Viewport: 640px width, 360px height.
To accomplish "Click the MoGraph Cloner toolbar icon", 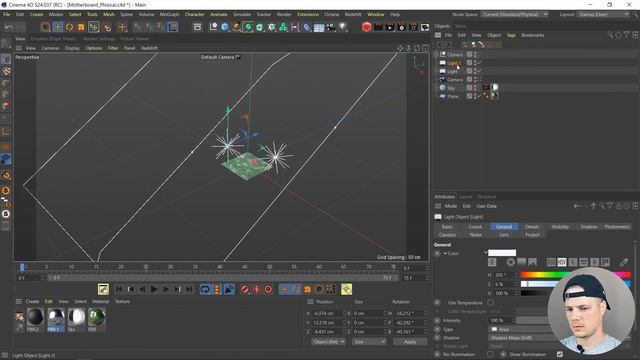I will [283, 27].
